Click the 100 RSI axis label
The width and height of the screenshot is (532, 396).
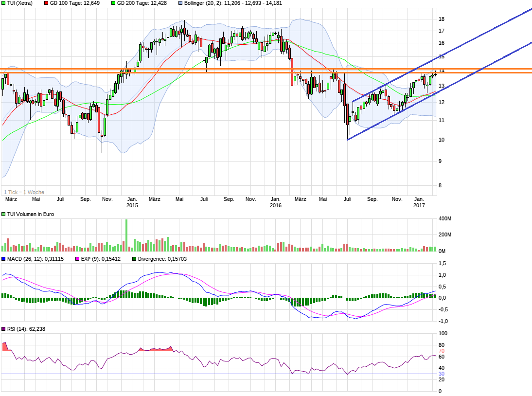(443, 333)
